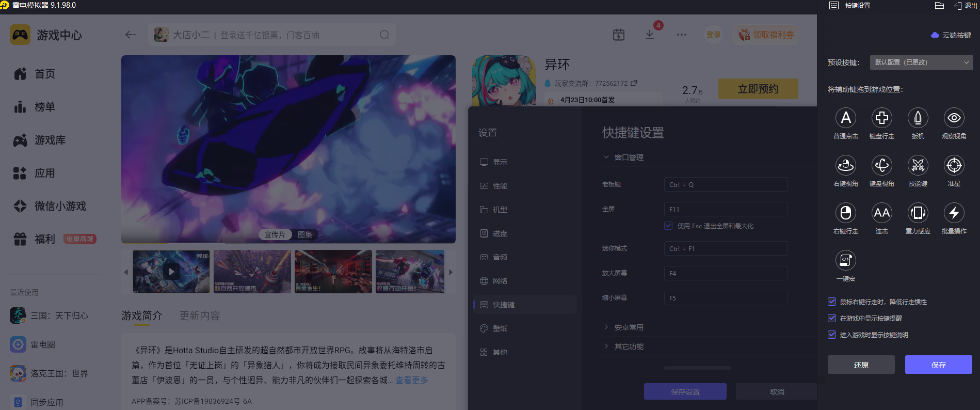Select the 普通点击 tap key icon
Viewport: 980px width, 410px height.
pyautogui.click(x=845, y=118)
